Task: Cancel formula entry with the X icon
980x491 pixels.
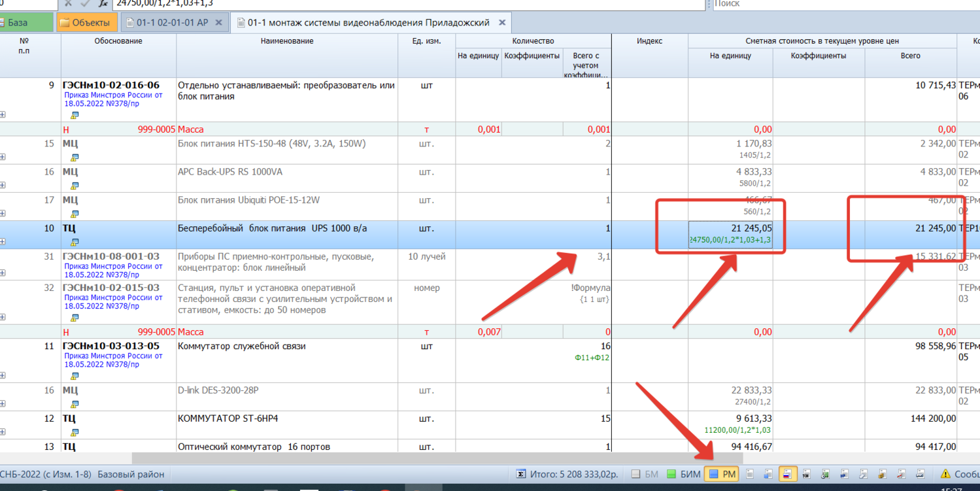Action: pos(68,3)
